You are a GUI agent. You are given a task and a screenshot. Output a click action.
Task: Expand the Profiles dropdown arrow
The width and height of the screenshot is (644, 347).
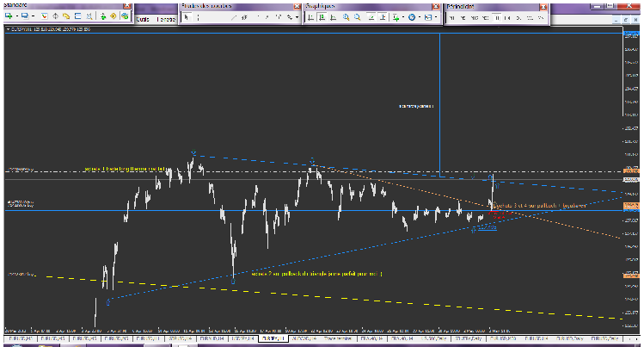tap(34, 16)
